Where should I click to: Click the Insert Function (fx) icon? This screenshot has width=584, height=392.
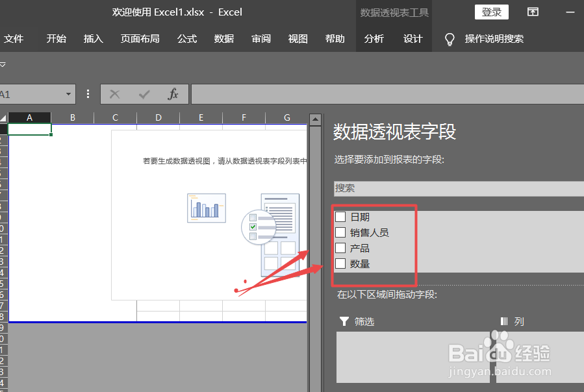[173, 94]
